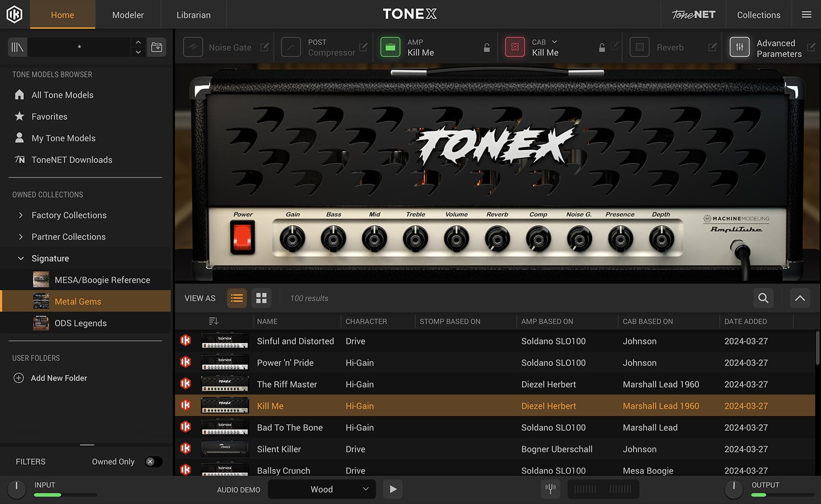Switch off the amp's Power switch
The width and height of the screenshot is (821, 504).
pos(242,237)
